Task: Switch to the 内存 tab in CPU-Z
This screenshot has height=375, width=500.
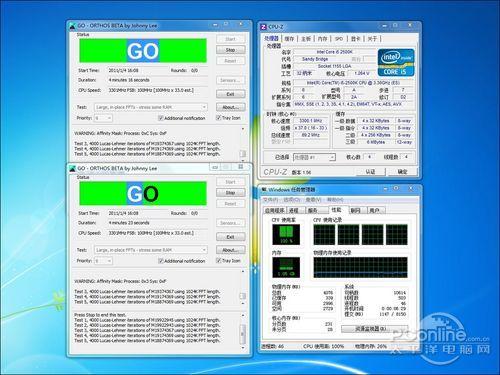Action: tap(322, 39)
